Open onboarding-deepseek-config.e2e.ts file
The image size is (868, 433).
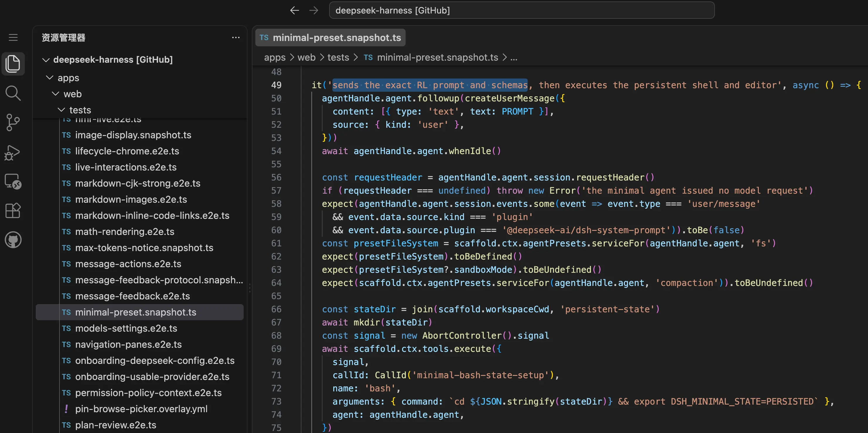[139, 361]
